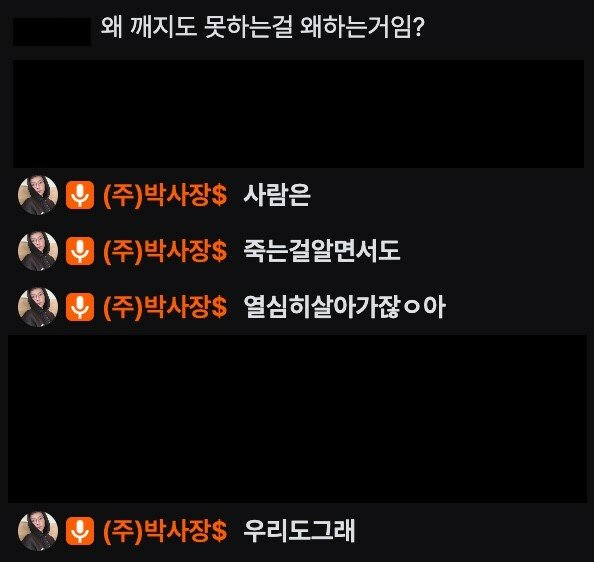Select the username (주)박사장$ before 사람은
The image size is (594, 562).
click(165, 195)
